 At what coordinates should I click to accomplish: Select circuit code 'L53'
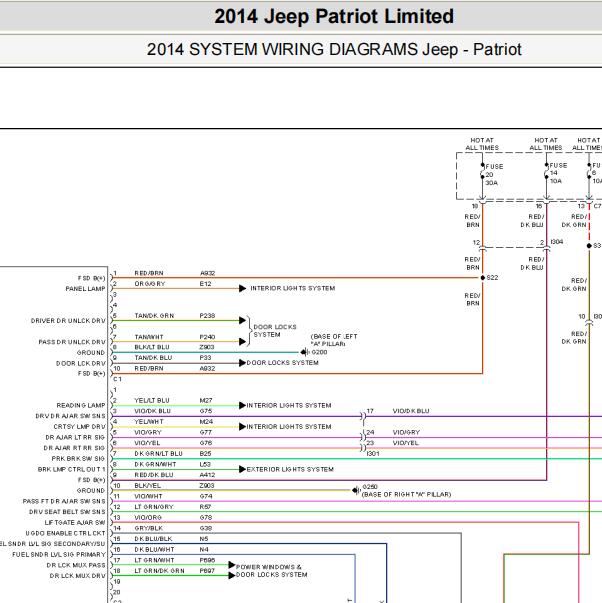pyautogui.click(x=205, y=465)
